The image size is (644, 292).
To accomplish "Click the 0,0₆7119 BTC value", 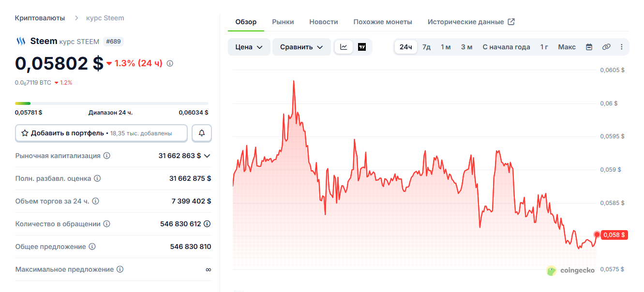I will tap(33, 83).
